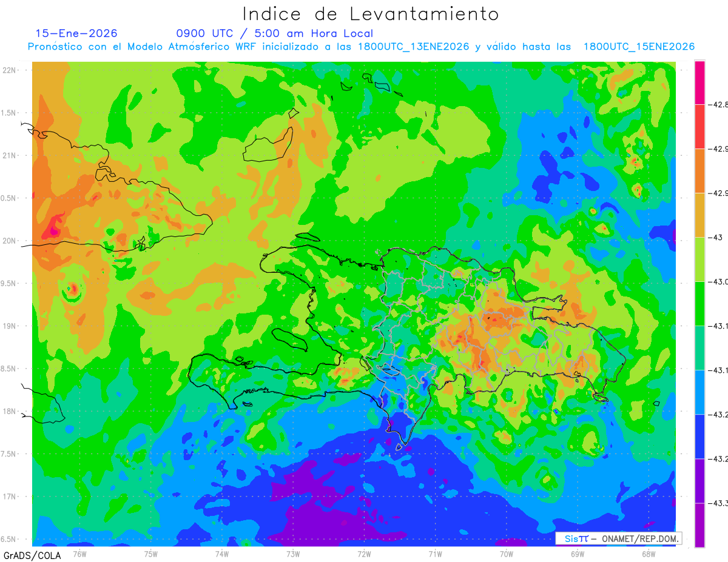Select the '73W' longitude label
The image size is (728, 562).
coord(293,554)
